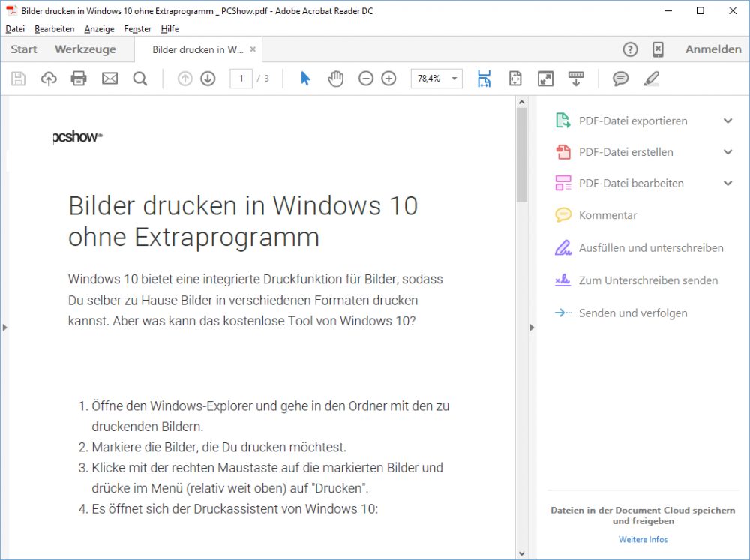750x560 pixels.
Task: Open read mode keyboard icon
Action: [576, 79]
